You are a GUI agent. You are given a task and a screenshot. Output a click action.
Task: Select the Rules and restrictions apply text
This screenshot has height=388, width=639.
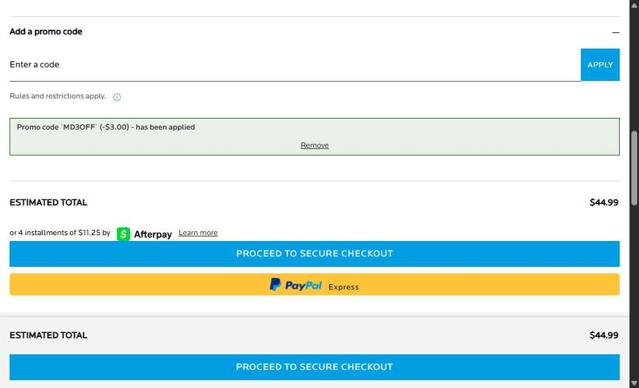point(57,96)
